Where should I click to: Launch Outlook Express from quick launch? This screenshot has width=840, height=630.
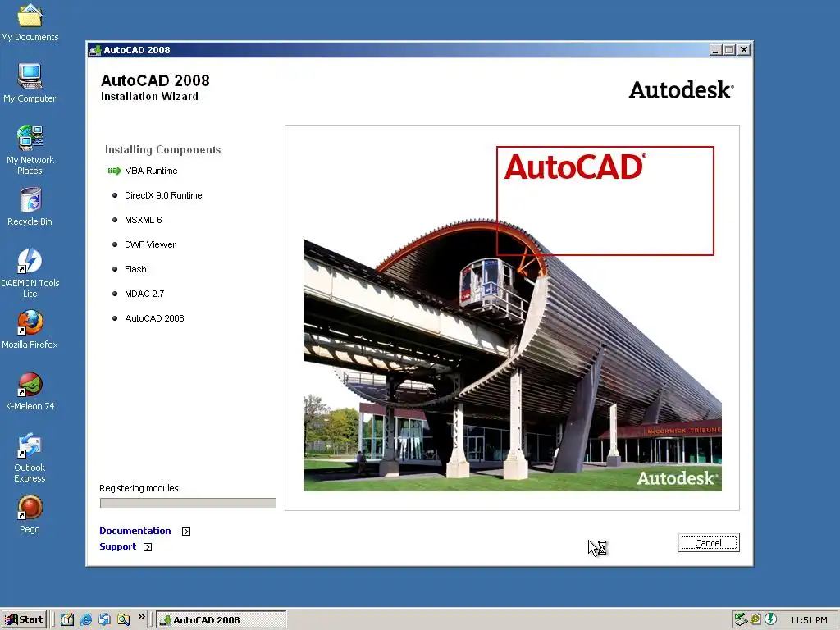pos(104,619)
